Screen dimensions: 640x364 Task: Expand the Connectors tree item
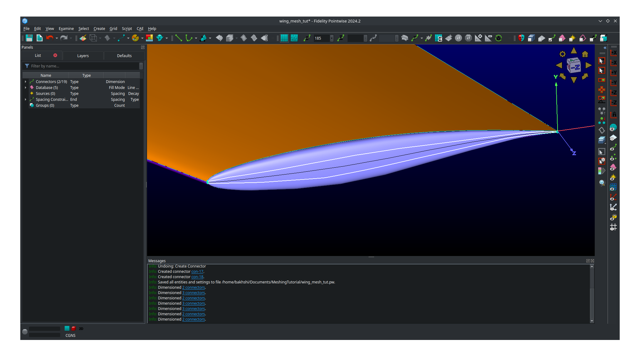pos(25,81)
